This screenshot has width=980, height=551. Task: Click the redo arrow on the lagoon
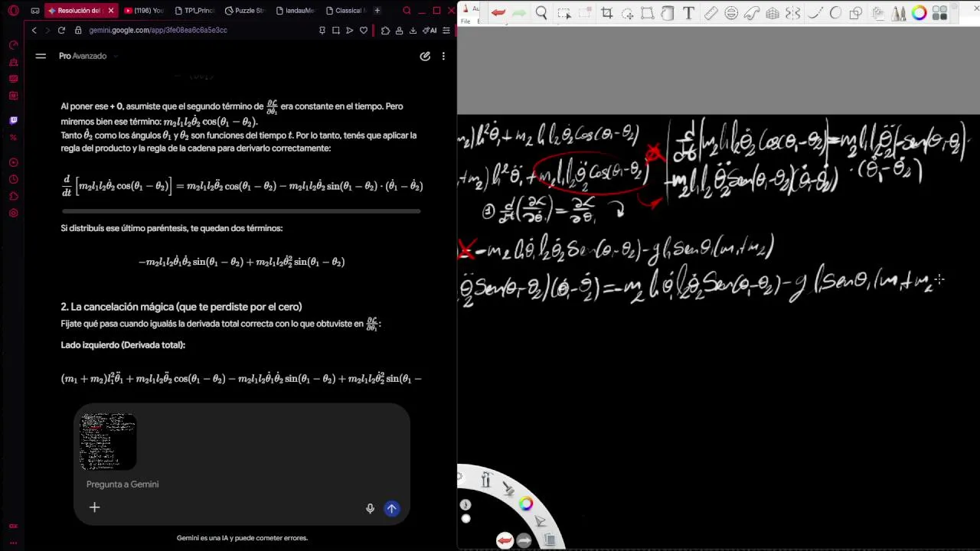(524, 540)
